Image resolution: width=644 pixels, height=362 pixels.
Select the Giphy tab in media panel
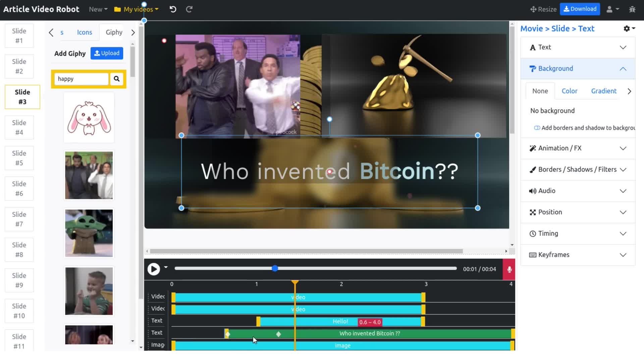coord(114,32)
